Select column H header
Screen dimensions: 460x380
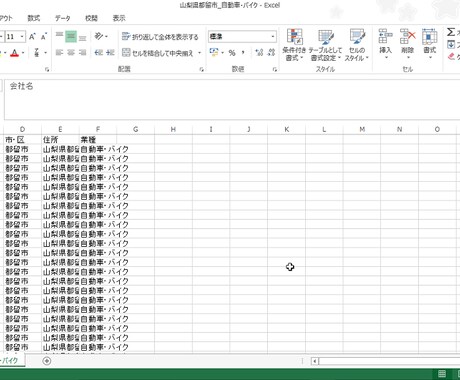pyautogui.click(x=173, y=129)
